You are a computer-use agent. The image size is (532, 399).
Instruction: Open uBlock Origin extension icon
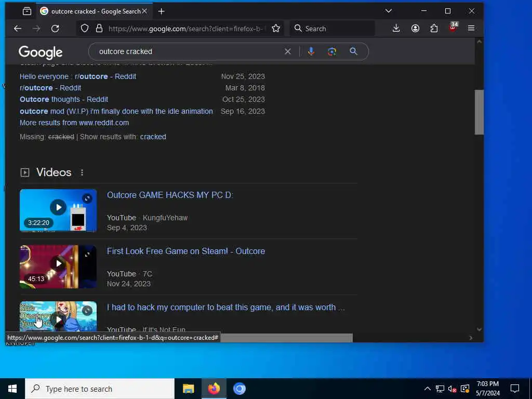(x=453, y=27)
